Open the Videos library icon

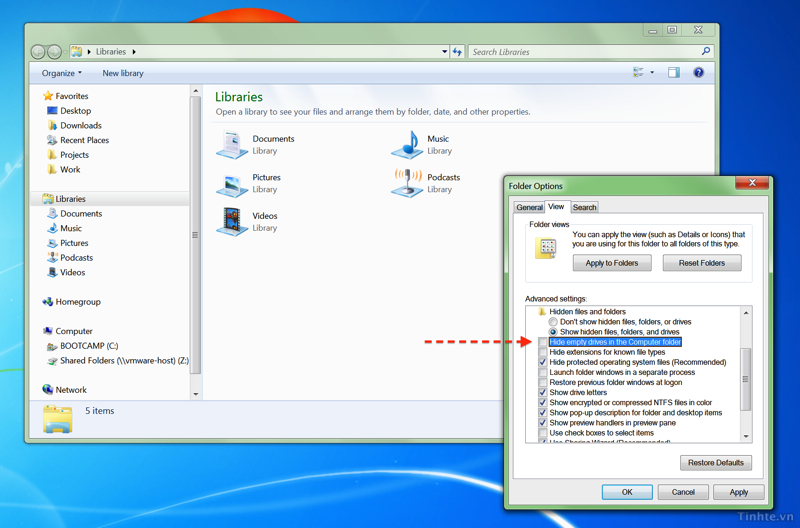coord(232,222)
